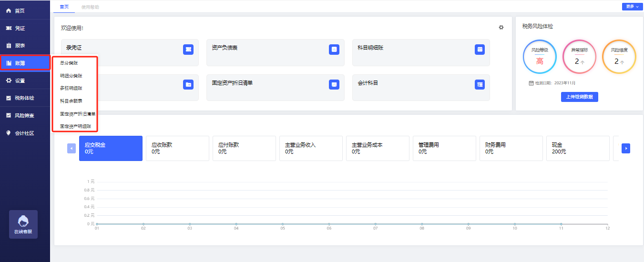Click the gear icon next to 设置
The width and height of the screenshot is (644, 262).
[x=9, y=81]
